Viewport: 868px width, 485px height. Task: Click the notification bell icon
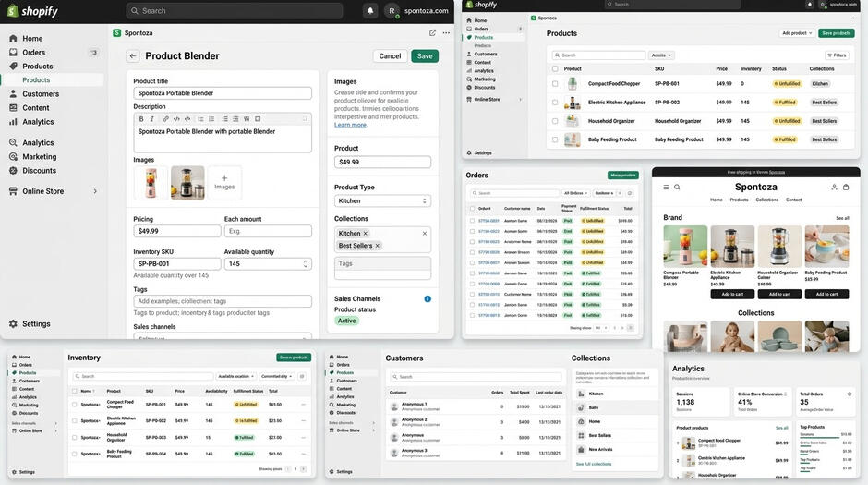[x=370, y=10]
